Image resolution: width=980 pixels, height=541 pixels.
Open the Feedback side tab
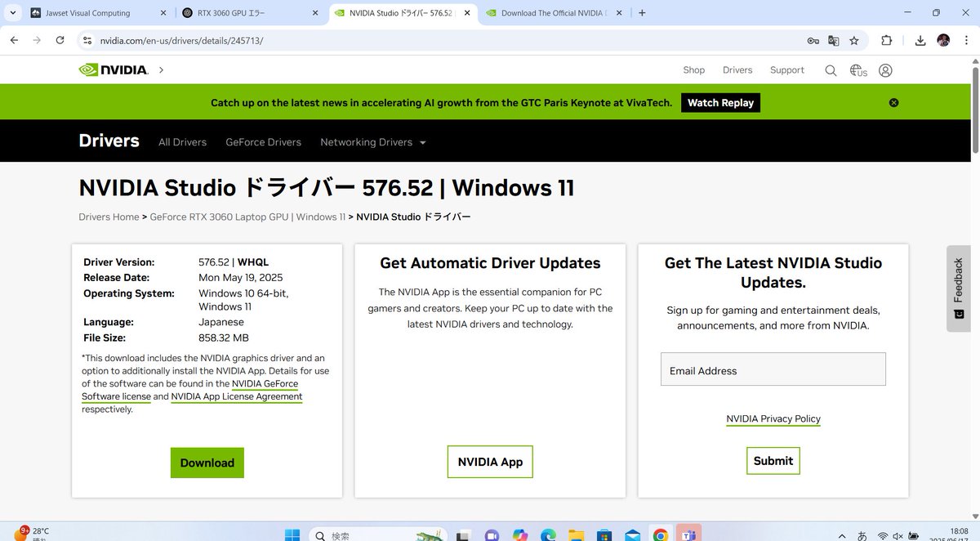pyautogui.click(x=959, y=288)
